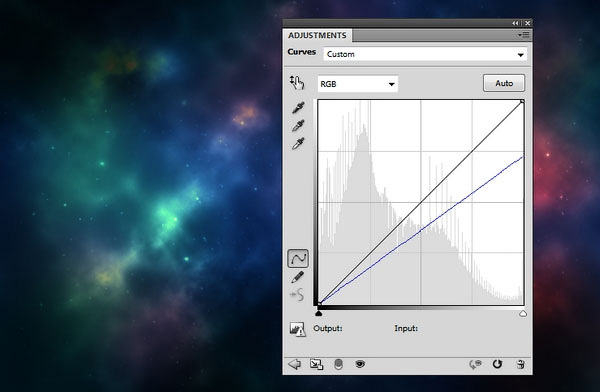Click the Curves title label

click(x=302, y=52)
